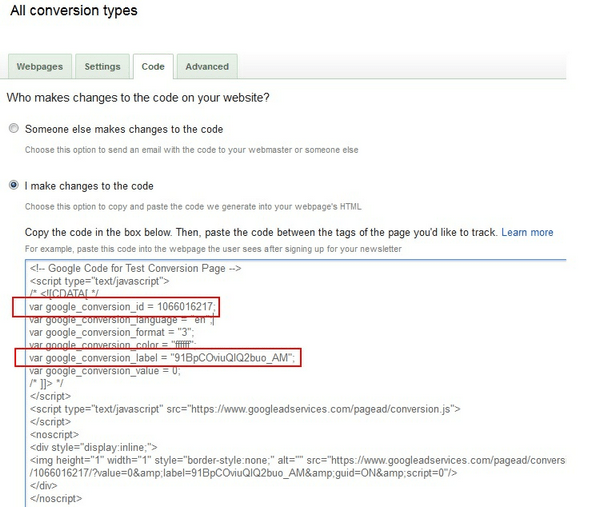Click the 'Google Code for Test Conversion Page' comment
Image resolution: width=604 pixels, height=507 pixels.
click(136, 268)
